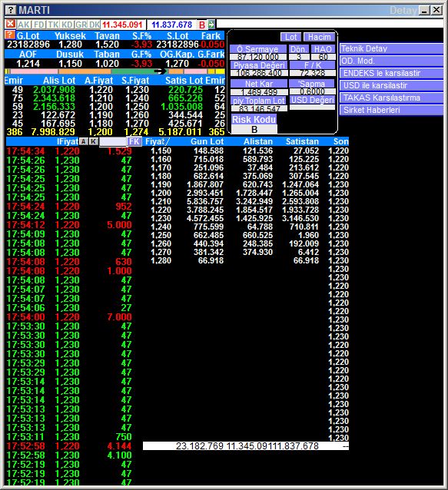The width and height of the screenshot is (448, 490).
Task: Click the black arrow marker on the price bar
Action: 160,71
